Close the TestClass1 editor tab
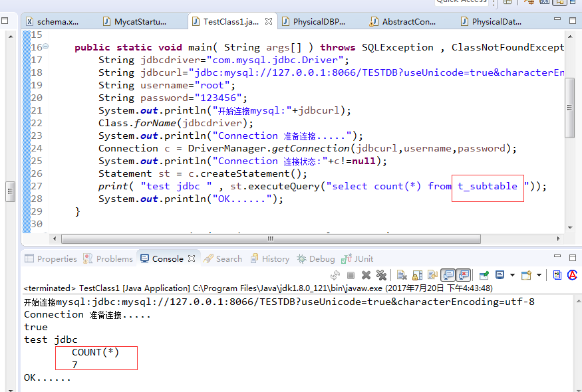 (269, 21)
